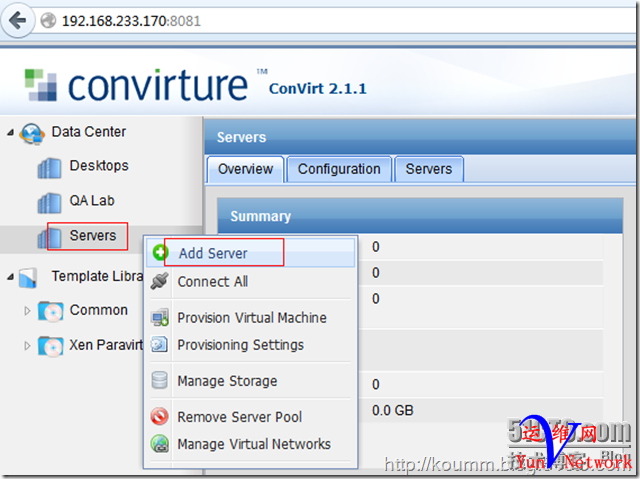
Task: Select QA Lab in the navigation tree
Action: [92, 201]
